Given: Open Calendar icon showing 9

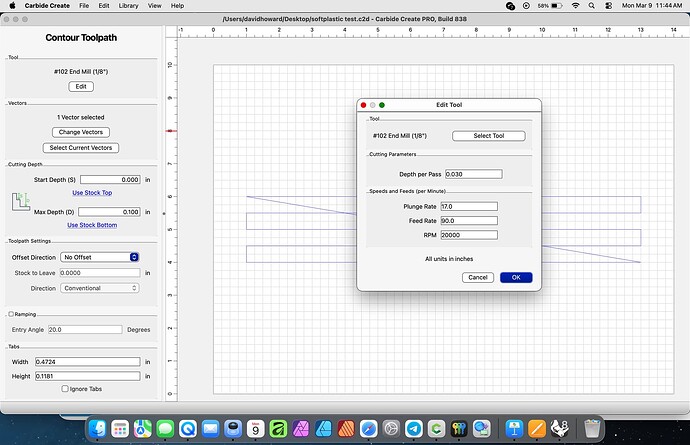Looking at the screenshot, I should (255, 428).
